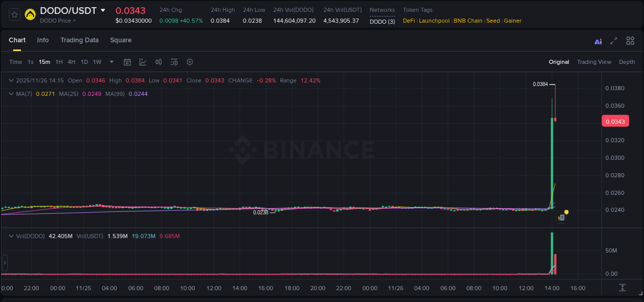Select the line chart style icon
The height and width of the screenshot is (302, 644).
(x=143, y=62)
